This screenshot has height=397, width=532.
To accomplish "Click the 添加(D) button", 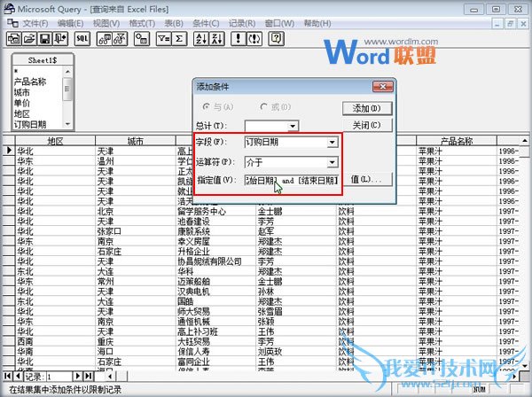I will pyautogui.click(x=367, y=108).
